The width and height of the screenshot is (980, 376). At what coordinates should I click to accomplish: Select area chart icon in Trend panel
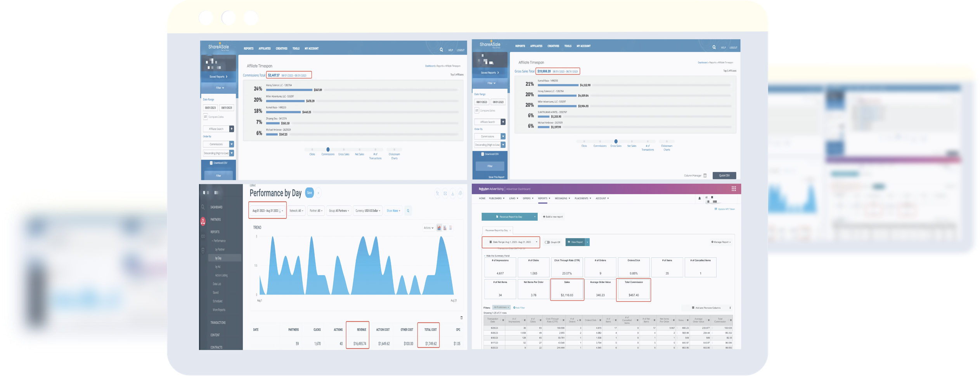pos(439,228)
